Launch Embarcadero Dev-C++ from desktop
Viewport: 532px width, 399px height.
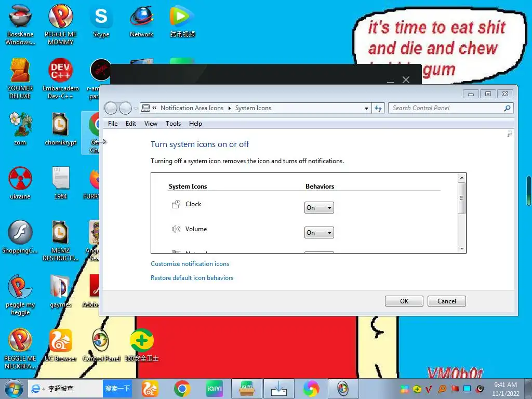pyautogui.click(x=60, y=78)
